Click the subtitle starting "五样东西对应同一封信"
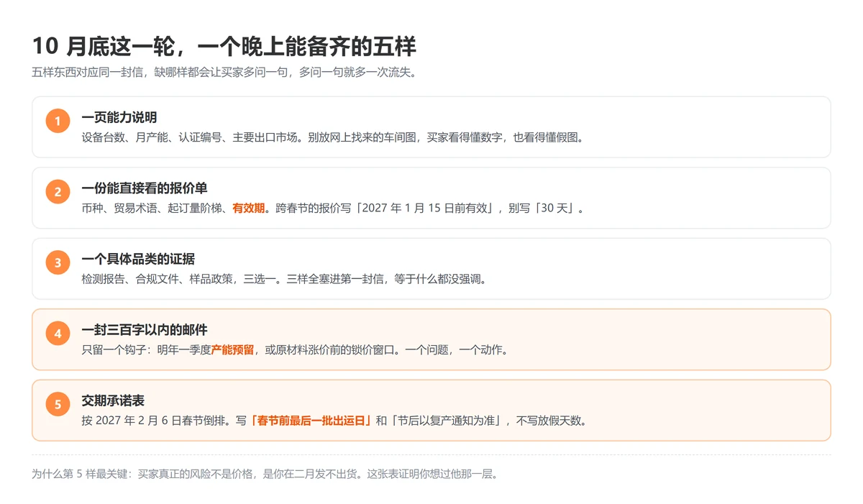The image size is (863, 504). coord(224,73)
